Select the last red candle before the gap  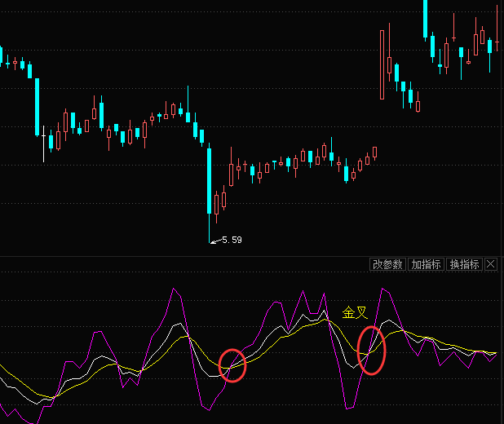tap(375, 152)
